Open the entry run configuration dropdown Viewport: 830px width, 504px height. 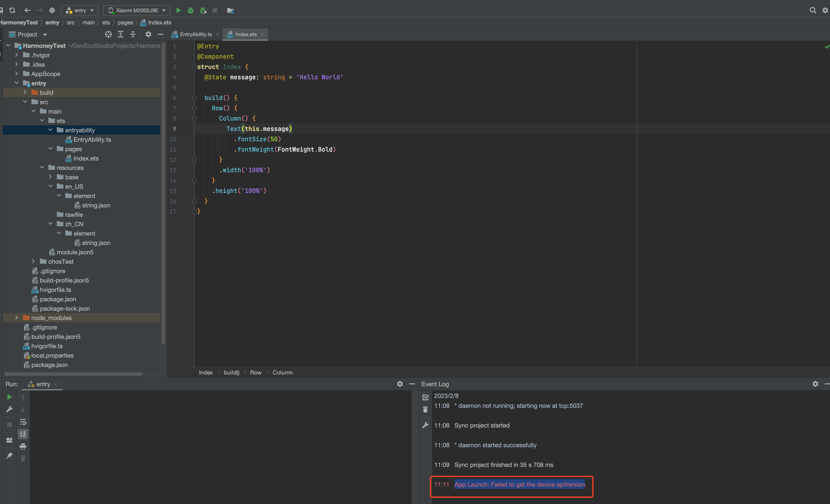click(80, 10)
